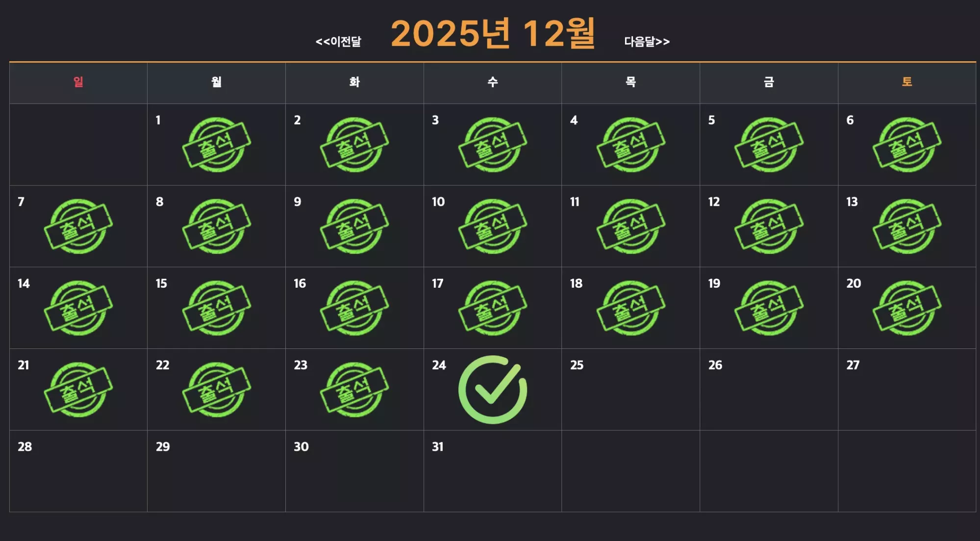Click the attendance stamp on December 23

[354, 390]
